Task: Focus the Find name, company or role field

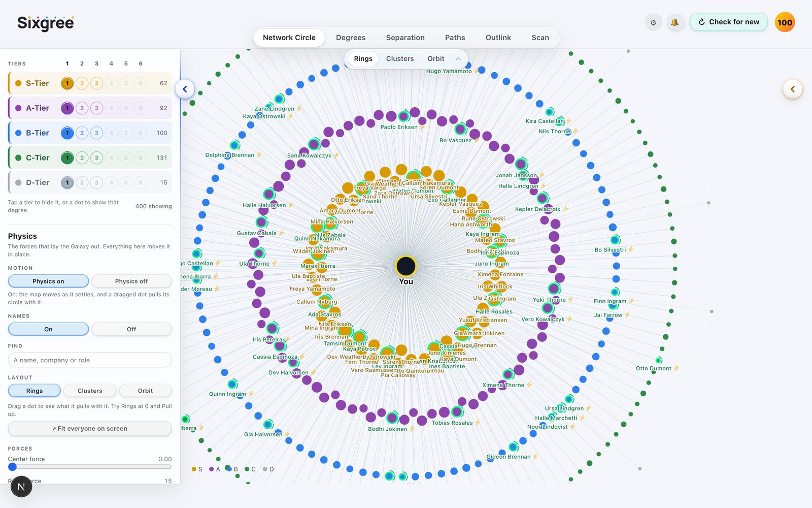Action: pyautogui.click(x=90, y=360)
